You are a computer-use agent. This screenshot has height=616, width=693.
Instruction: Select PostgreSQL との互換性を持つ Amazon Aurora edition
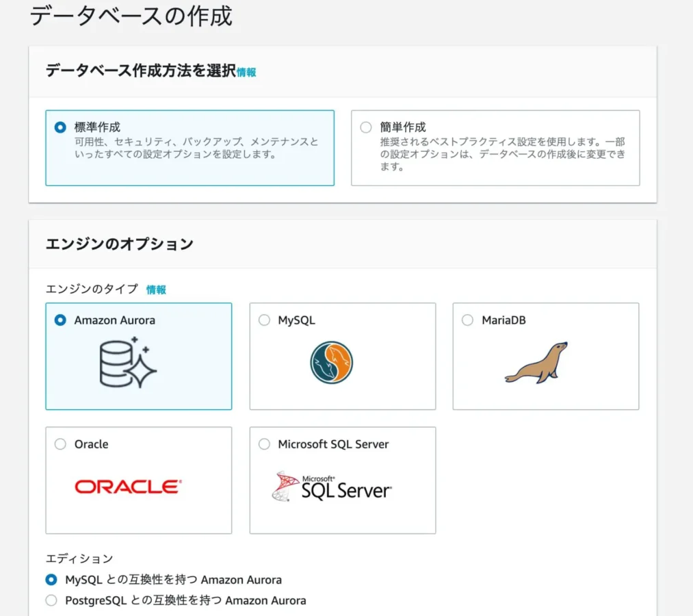(51, 600)
